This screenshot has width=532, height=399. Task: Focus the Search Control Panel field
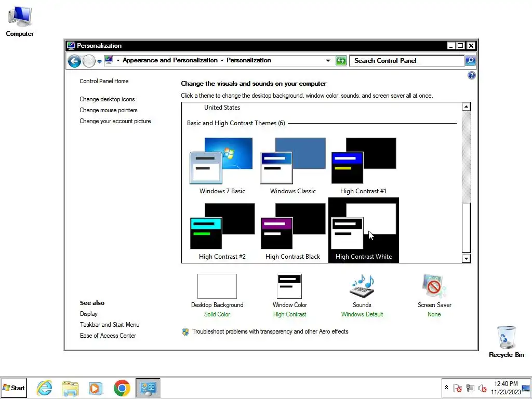coord(407,61)
